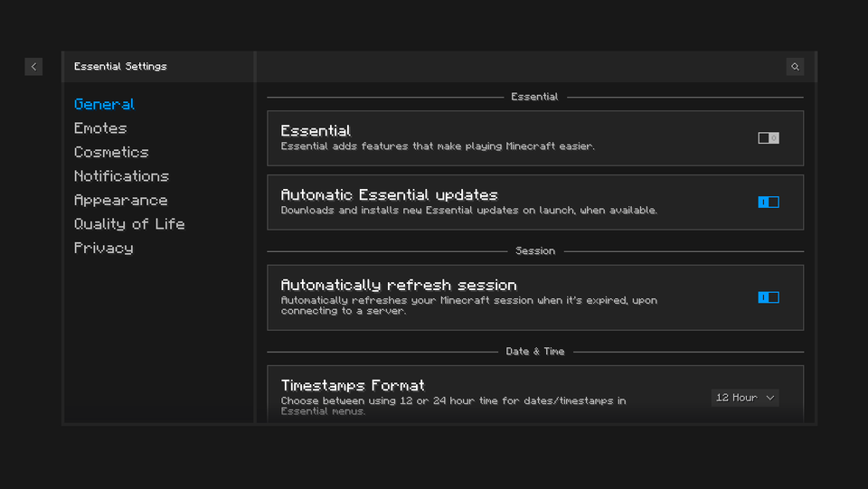Image resolution: width=868 pixels, height=489 pixels.
Task: Open the search magnifier icon
Action: pyautogui.click(x=795, y=66)
